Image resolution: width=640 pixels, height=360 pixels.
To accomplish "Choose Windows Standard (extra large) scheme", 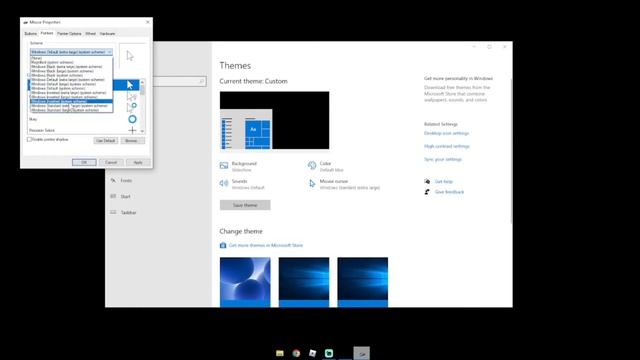I will point(71,106).
